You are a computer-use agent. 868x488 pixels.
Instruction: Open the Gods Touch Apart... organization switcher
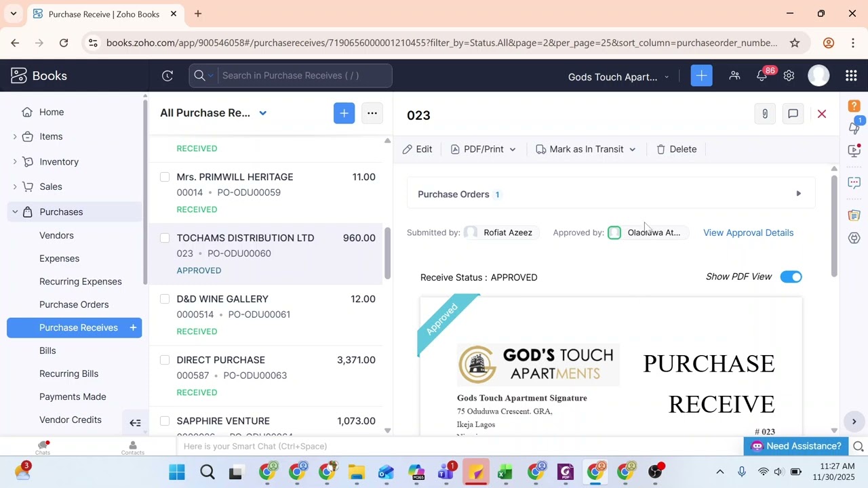click(618, 77)
